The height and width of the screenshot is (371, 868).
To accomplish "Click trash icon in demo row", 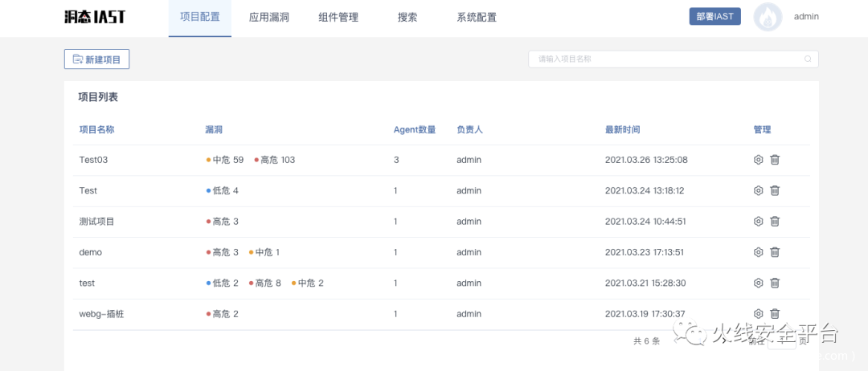I will click(775, 252).
